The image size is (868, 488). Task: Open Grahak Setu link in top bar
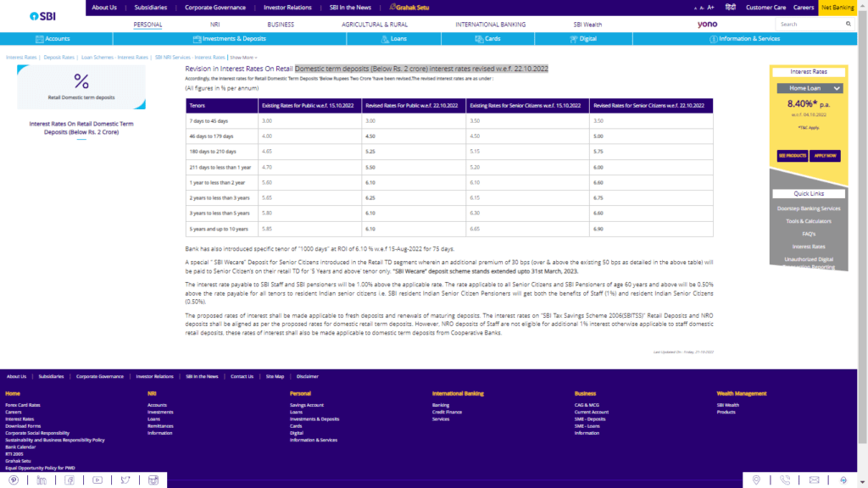409,7
